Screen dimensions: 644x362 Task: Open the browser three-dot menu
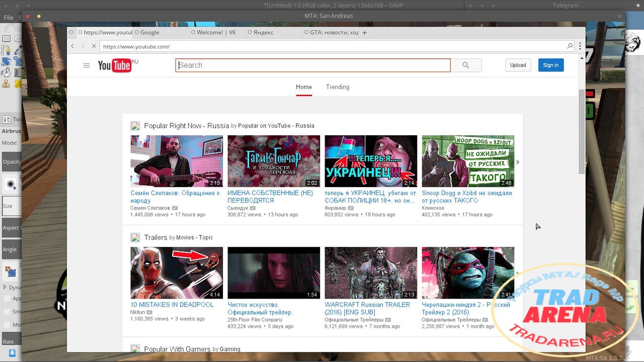pos(580,46)
